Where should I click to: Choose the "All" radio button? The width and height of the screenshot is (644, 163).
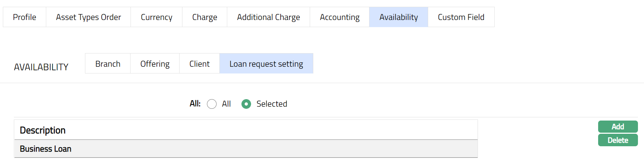coord(212,104)
